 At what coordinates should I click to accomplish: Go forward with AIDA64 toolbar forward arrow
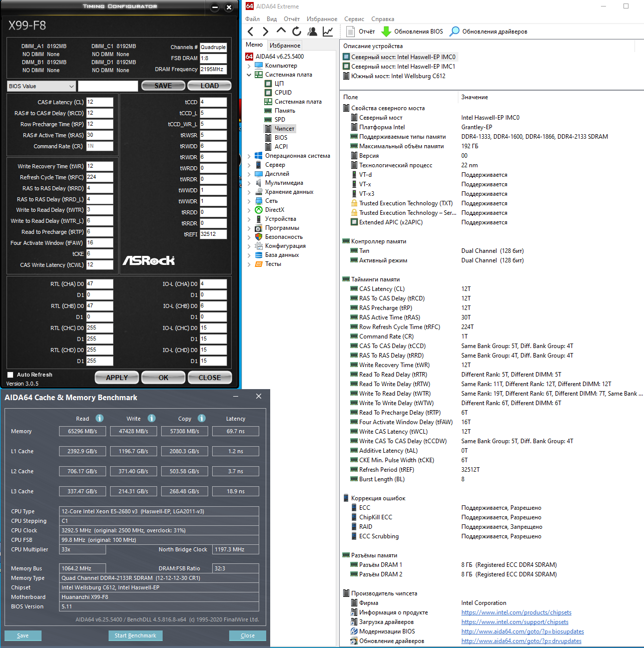pos(266,32)
